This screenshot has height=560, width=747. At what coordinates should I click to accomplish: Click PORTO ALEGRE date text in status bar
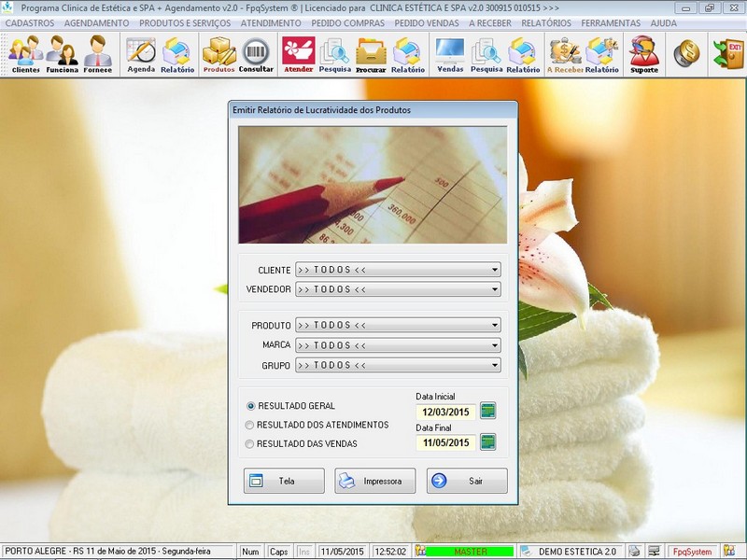click(x=107, y=552)
